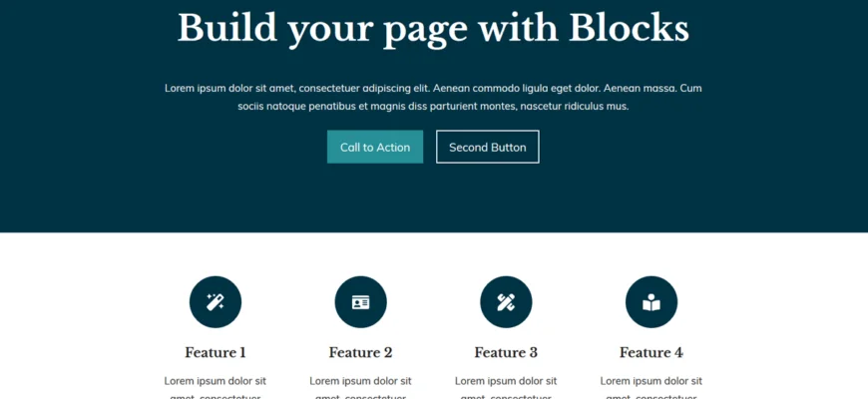Click the pencil and ruler icon
The image size is (868, 399).
pyautogui.click(x=506, y=302)
